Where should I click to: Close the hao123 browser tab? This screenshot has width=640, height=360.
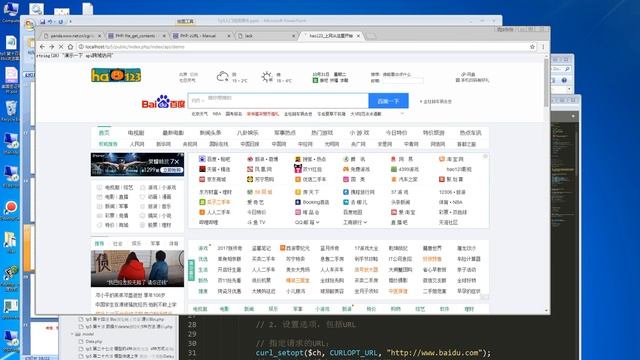tap(358, 36)
